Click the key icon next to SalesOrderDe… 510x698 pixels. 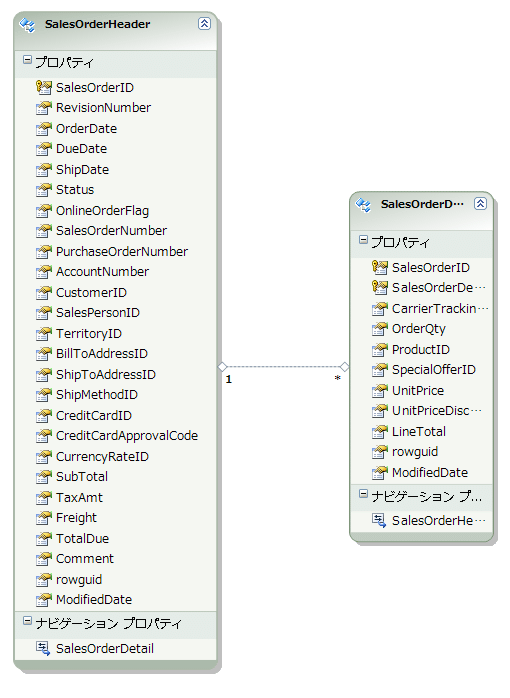[380, 287]
